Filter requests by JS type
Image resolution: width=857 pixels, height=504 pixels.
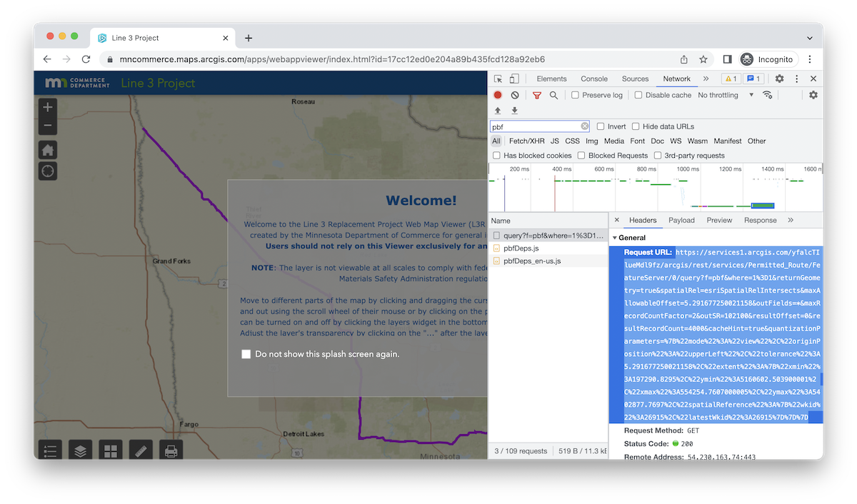coord(555,141)
